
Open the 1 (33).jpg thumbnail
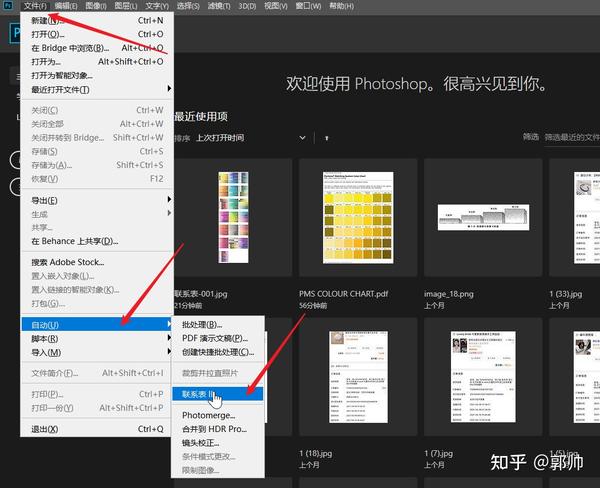coord(575,217)
